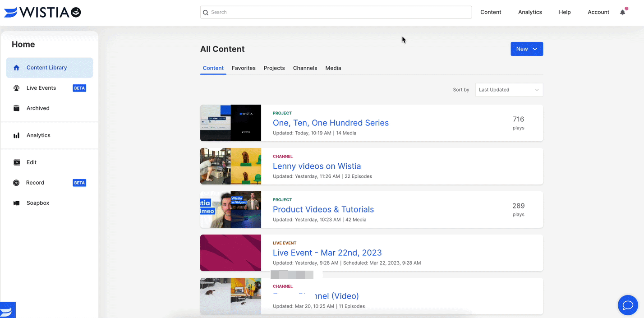Click the Sort by label
The image size is (644, 318).
[461, 90]
